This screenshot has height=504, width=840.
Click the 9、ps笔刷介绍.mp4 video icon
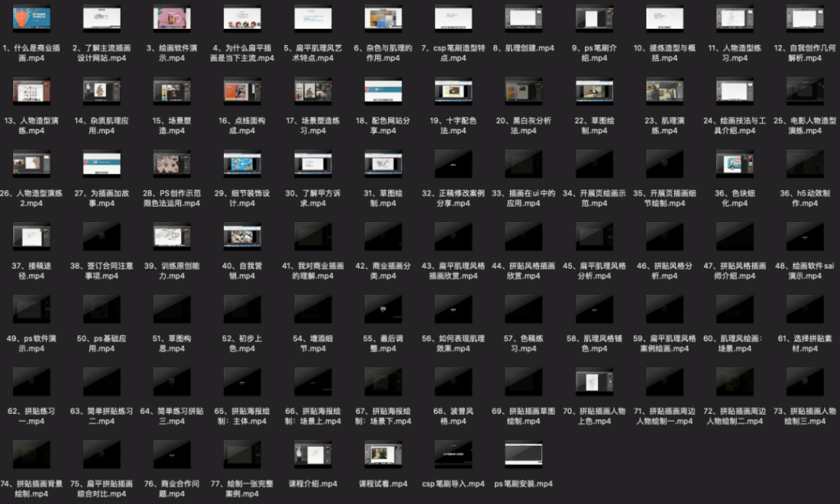click(594, 18)
